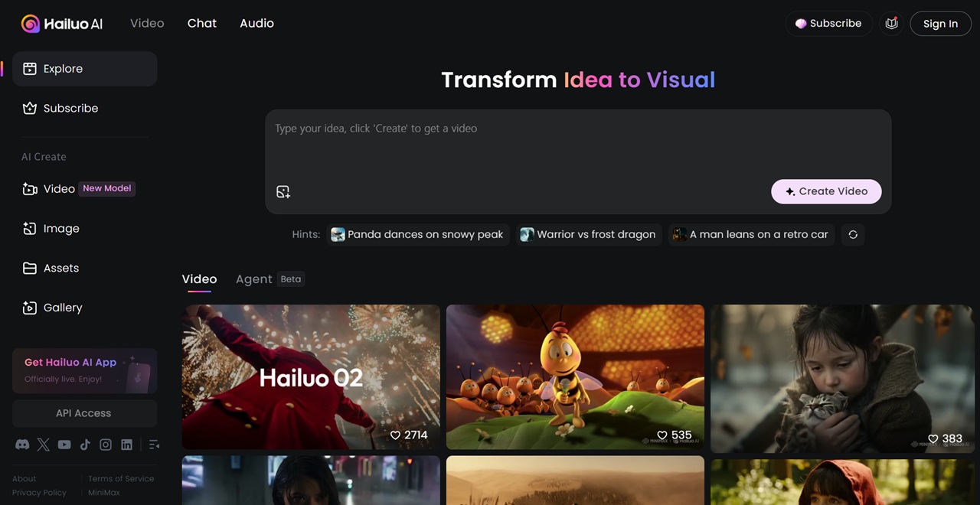980x505 pixels.
Task: Select the Agent Beta tab
Action: [269, 279]
